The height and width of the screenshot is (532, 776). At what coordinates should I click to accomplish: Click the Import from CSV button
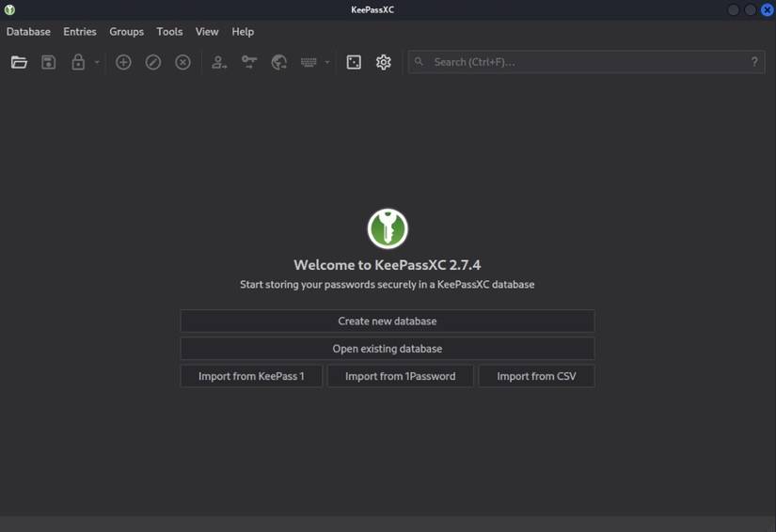(x=536, y=376)
